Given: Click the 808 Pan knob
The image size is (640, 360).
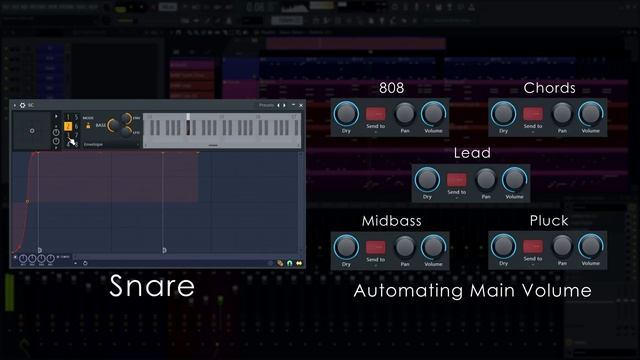Looking at the screenshot, I should 405,113.
